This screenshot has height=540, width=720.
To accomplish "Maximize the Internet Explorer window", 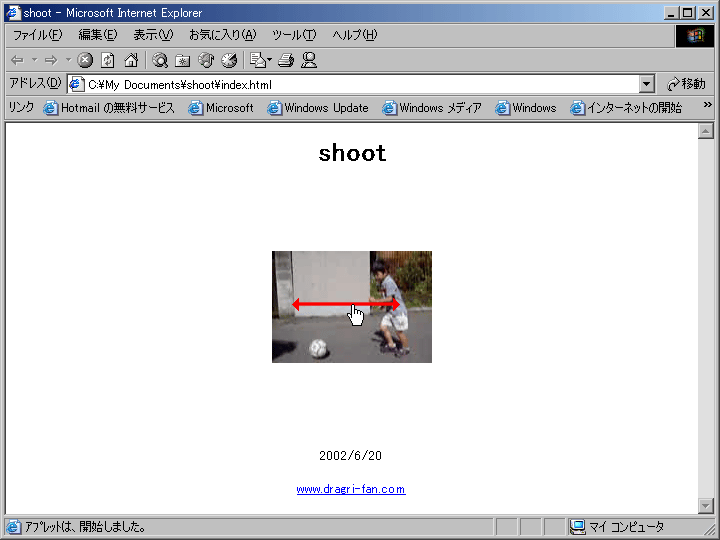I will 687,13.
